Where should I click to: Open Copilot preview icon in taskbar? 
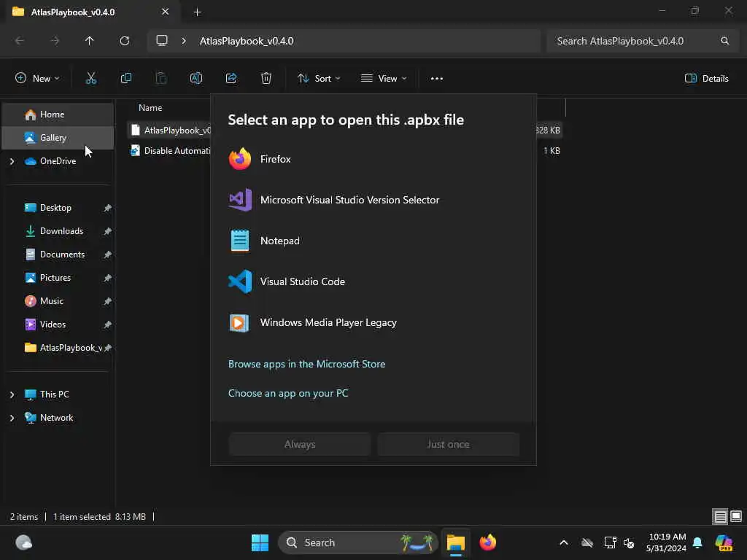click(x=724, y=542)
